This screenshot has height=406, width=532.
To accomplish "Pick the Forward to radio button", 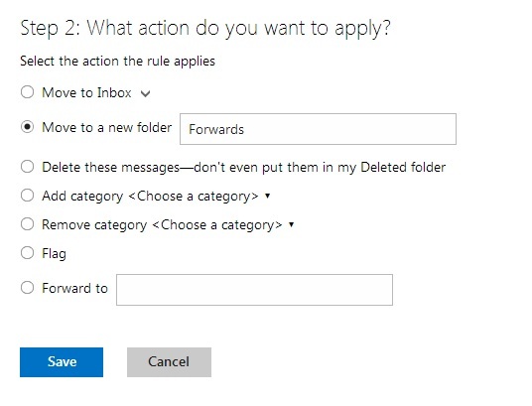I will 27,288.
